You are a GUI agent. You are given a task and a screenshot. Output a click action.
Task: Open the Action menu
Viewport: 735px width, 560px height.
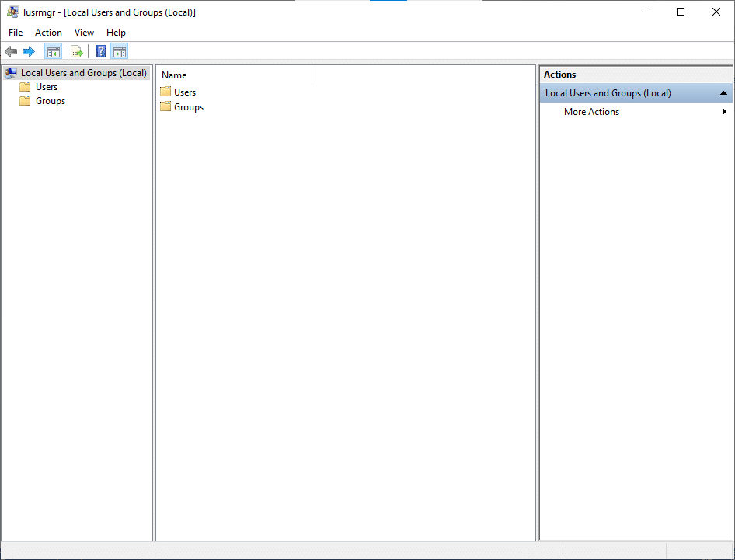coord(48,33)
